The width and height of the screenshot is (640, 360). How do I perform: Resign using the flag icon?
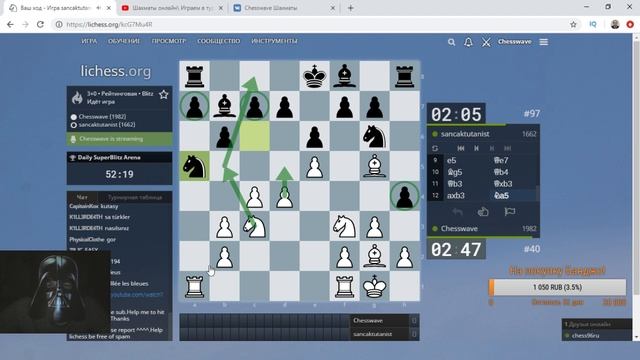point(509,211)
